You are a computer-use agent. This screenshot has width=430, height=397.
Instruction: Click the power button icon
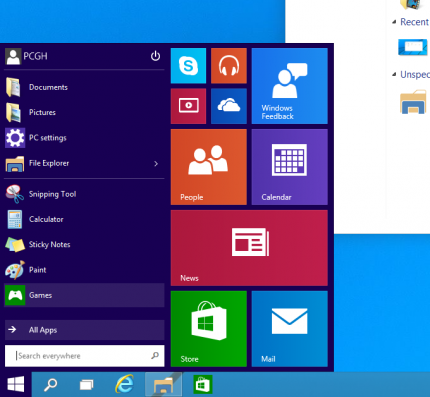tap(155, 56)
